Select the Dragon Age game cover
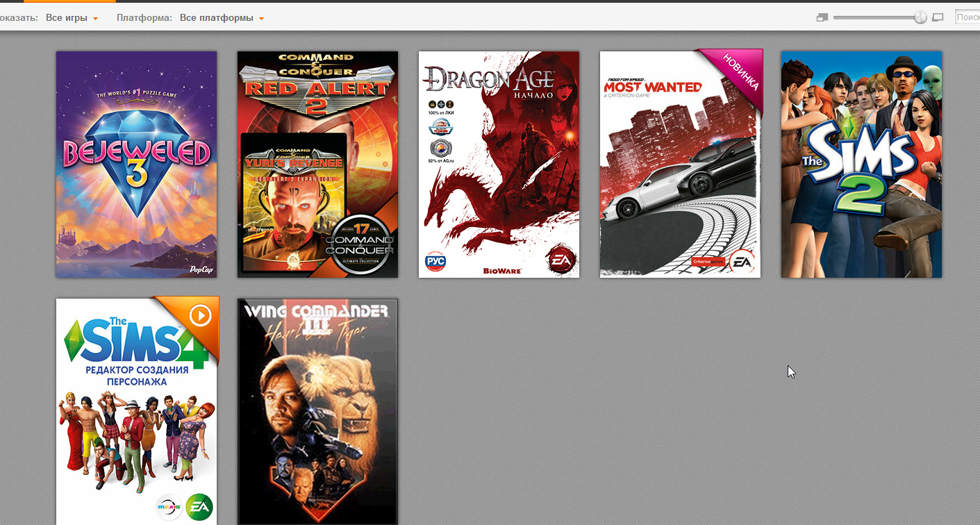980x525 pixels. pos(499,165)
